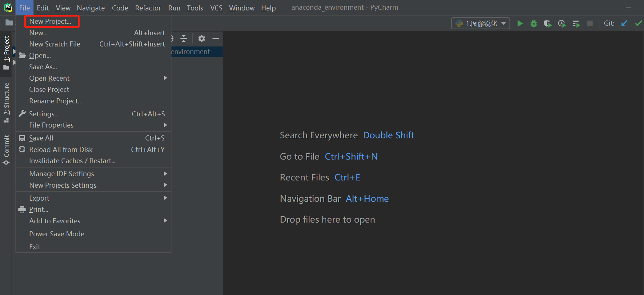
Task: Click the Git update project blue arrow
Action: click(624, 23)
